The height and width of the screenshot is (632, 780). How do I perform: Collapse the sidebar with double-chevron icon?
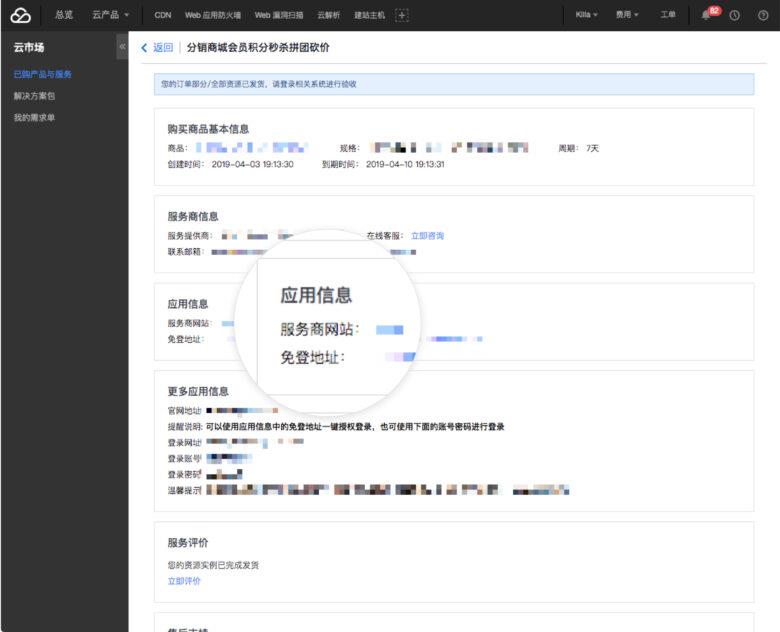tap(122, 47)
